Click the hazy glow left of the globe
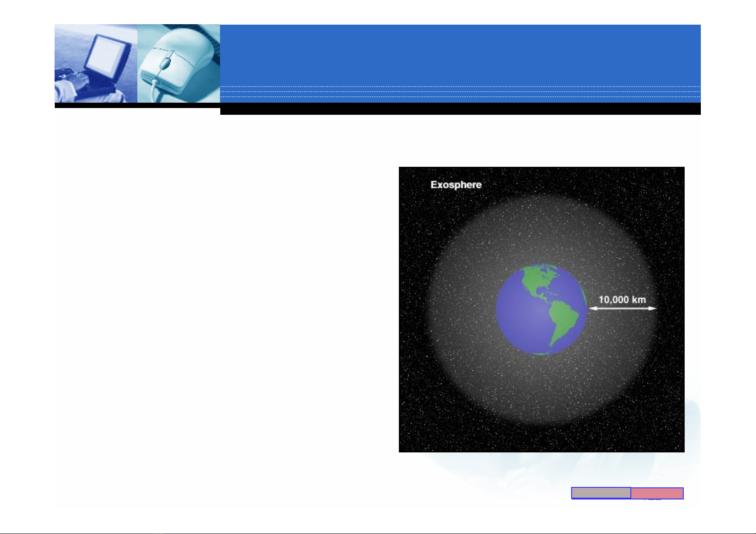Screen dimensions: 756x534 458,309
